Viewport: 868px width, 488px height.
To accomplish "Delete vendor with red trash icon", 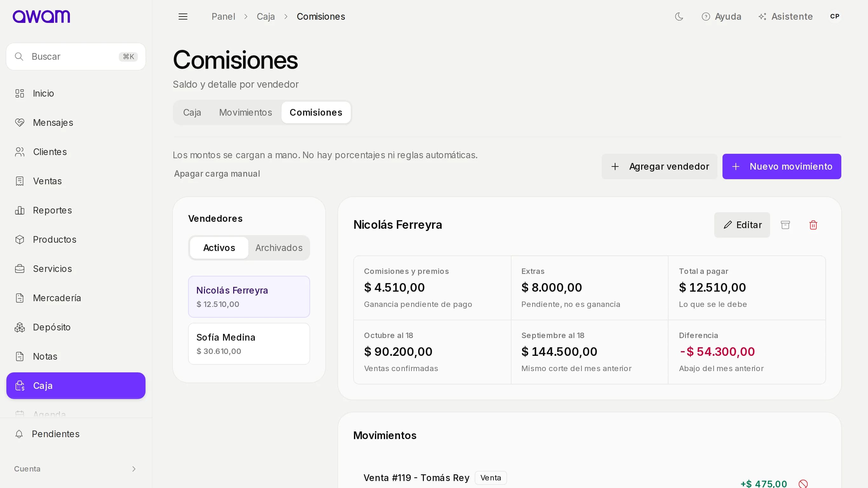I will click(x=813, y=225).
